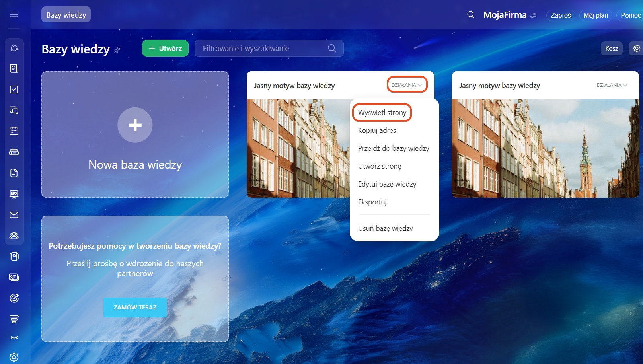The image size is (643, 364).
Task: Open the hamburger menu in the top-left corner
Action: 14,15
